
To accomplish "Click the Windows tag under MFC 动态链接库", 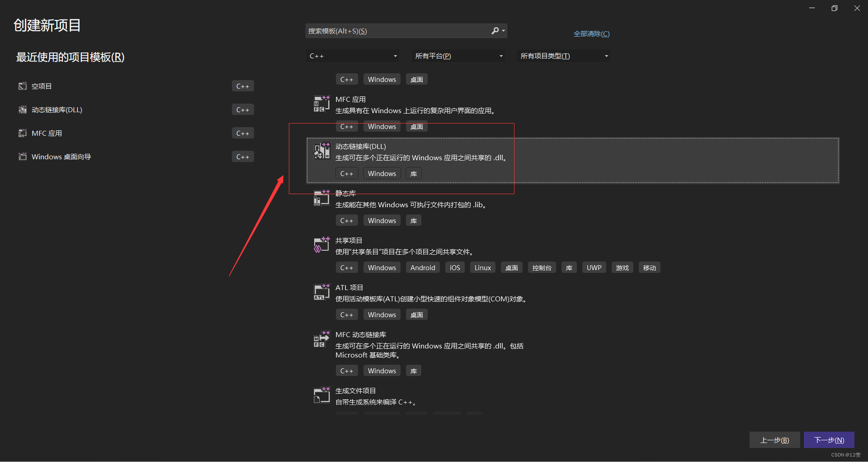I will tap(382, 371).
